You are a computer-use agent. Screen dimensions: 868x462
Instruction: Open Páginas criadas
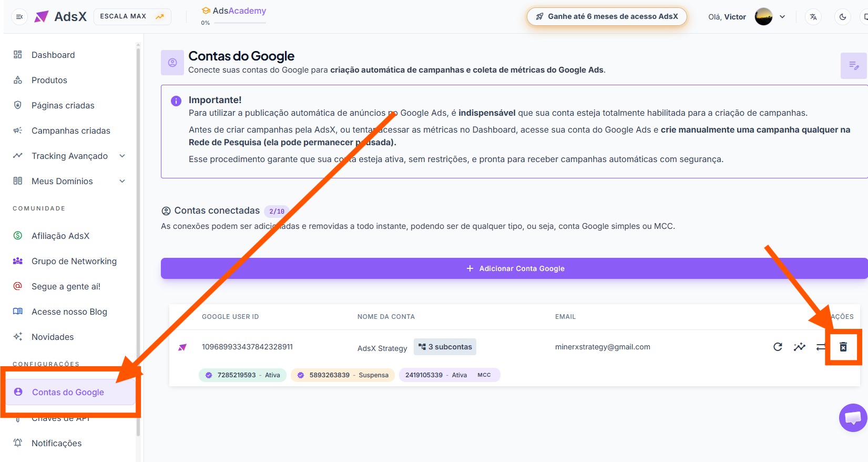coord(63,105)
